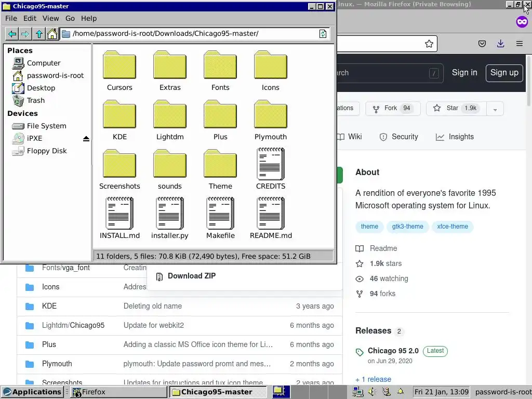
Task: Open the Go menu
Action: click(70, 18)
